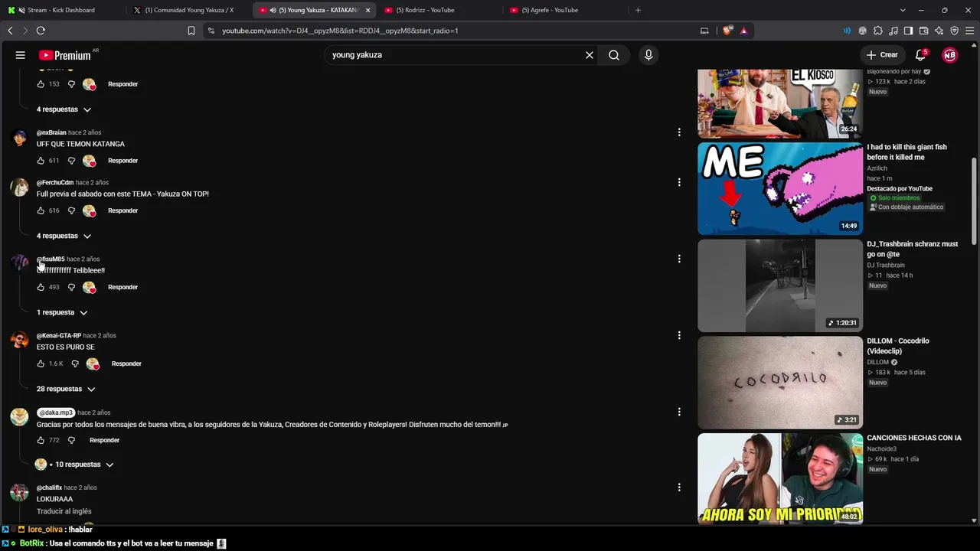Expand 4 replies above @nxBraian's comment
This screenshot has width=980, height=551.
point(64,109)
